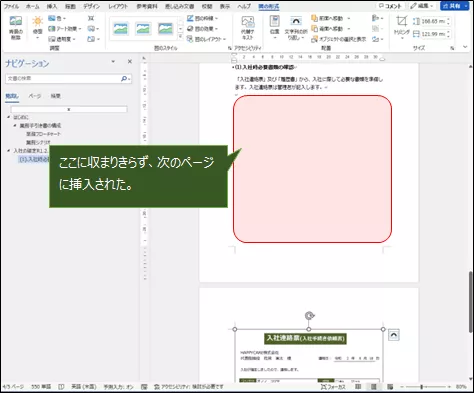Image resolution: width=474 pixels, height=393 pixels.
Task: Open the Picture Border (図の枠線) dropdown
Action: coord(202,18)
